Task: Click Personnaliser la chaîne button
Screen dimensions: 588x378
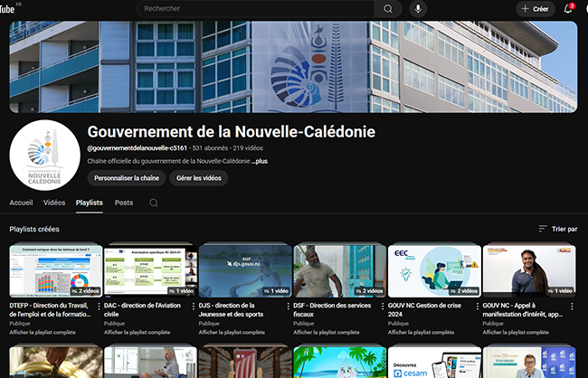Action: pyautogui.click(x=127, y=178)
